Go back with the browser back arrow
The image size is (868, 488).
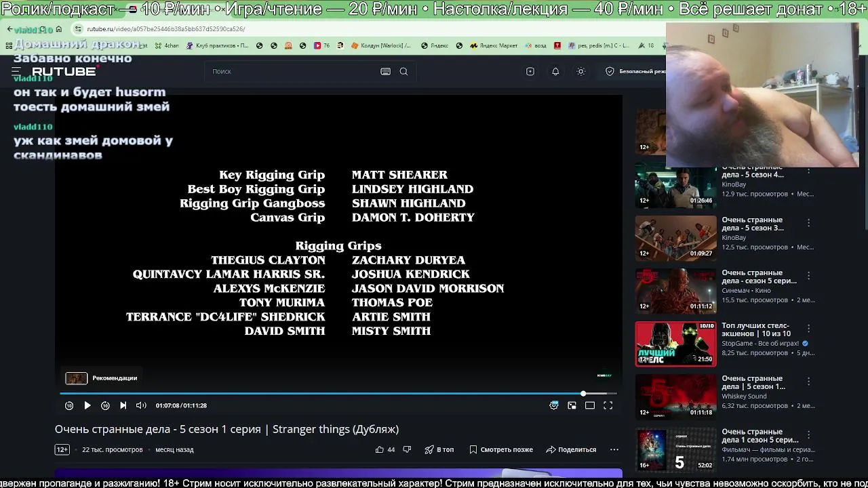pyautogui.click(x=9, y=29)
